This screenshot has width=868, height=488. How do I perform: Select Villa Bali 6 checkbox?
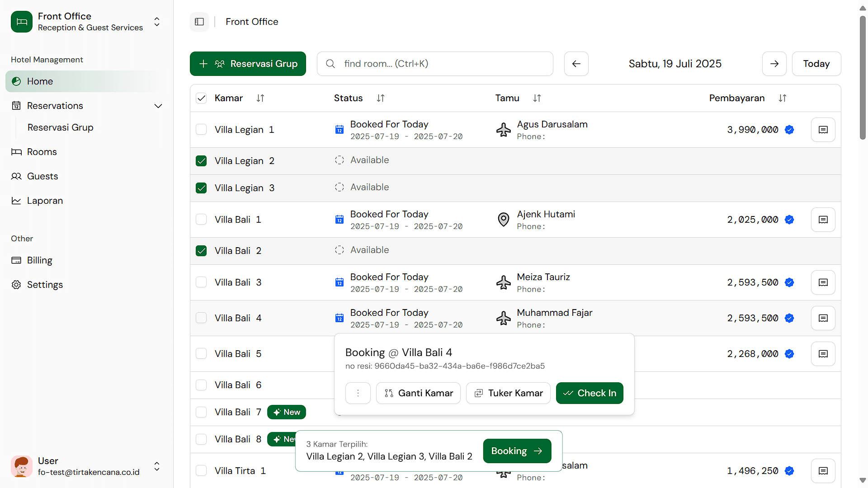[x=201, y=385]
